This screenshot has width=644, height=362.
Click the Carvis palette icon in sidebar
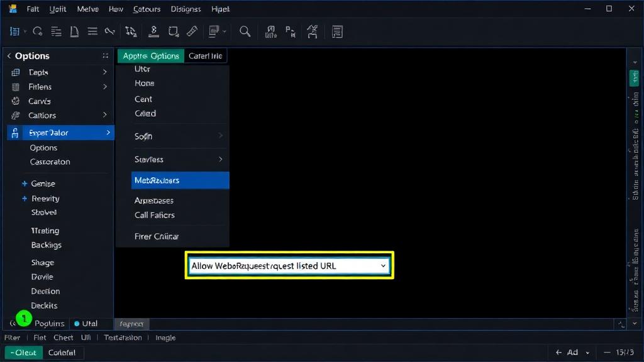16,101
